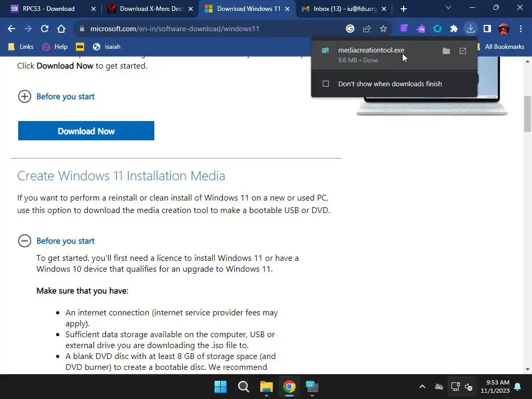This screenshot has width=532, height=399.
Task: Open taskbar Search
Action: click(x=243, y=387)
